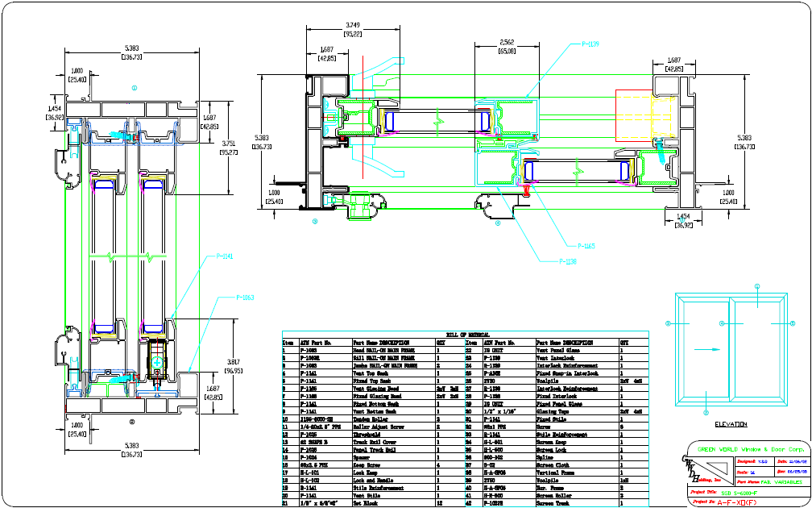Image resolution: width=812 pixels, height=508 pixels.
Task: Click the ELEVATION view title
Action: (731, 424)
